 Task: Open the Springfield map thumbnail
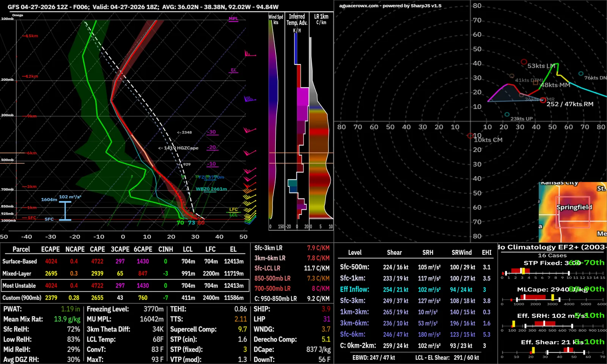(573, 212)
